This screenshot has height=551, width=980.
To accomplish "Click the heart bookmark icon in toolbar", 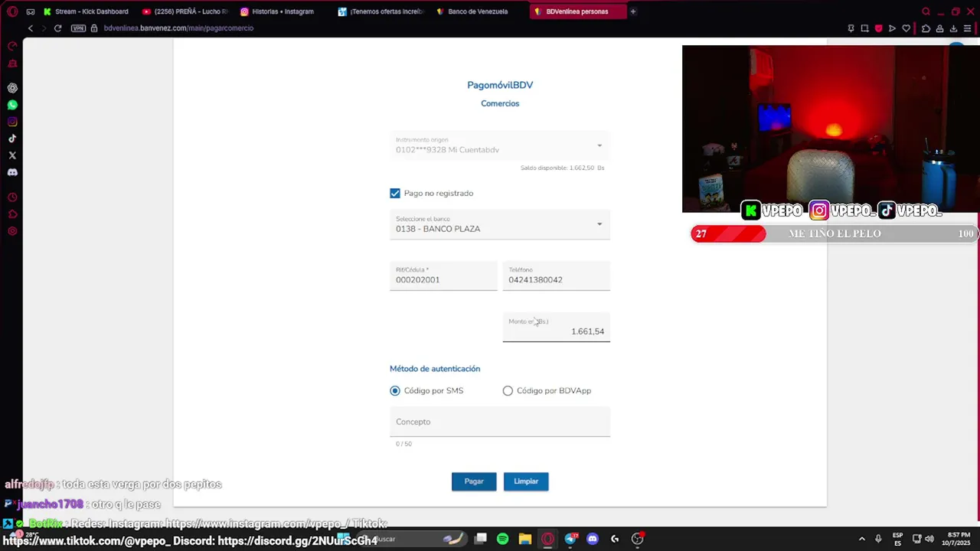I will 906,28.
